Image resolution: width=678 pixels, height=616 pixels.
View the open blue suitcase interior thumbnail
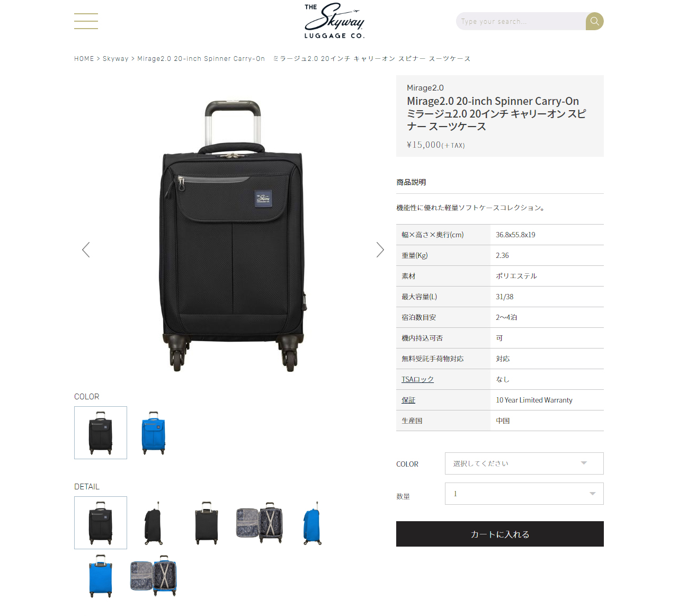coord(154,576)
